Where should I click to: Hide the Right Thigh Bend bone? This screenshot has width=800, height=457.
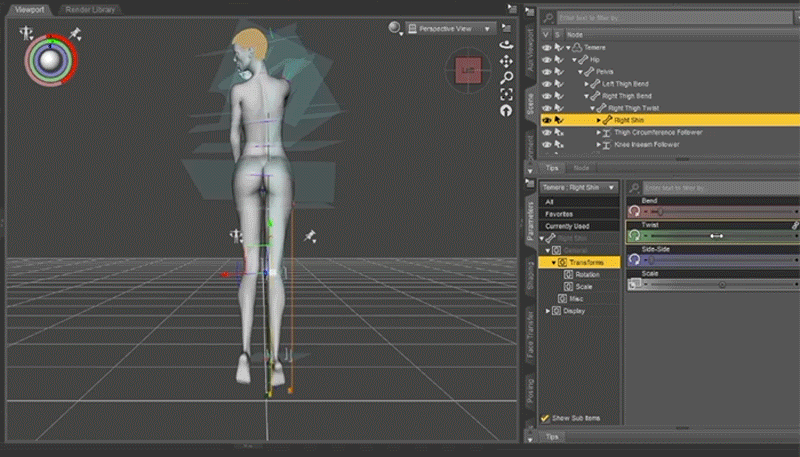[546, 96]
